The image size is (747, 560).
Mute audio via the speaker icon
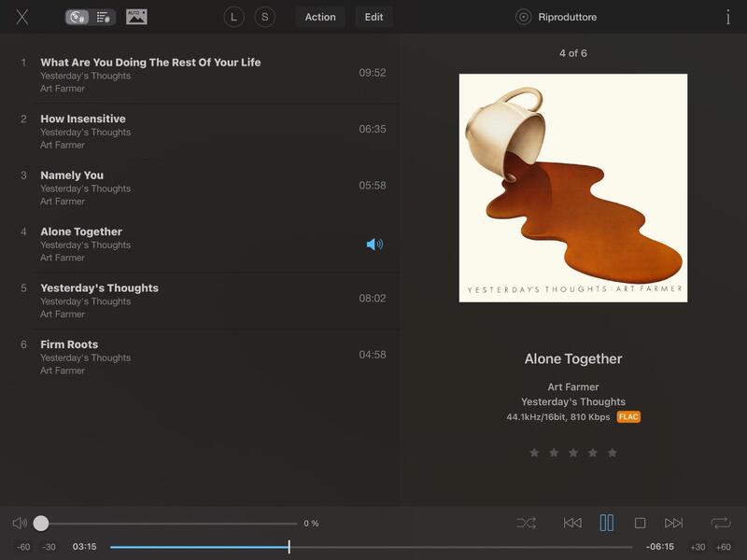pos(19,524)
